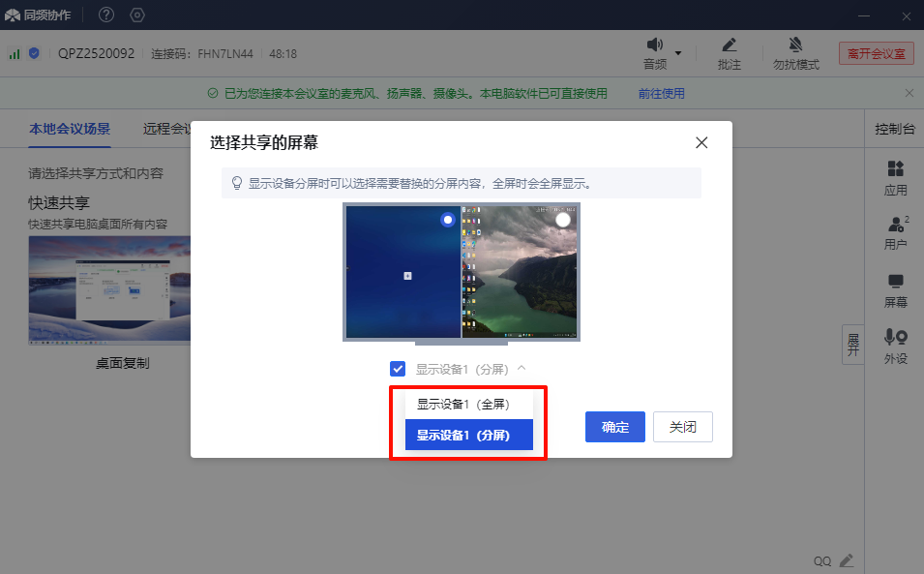Expand the 音频 dropdown arrow

pos(678,52)
